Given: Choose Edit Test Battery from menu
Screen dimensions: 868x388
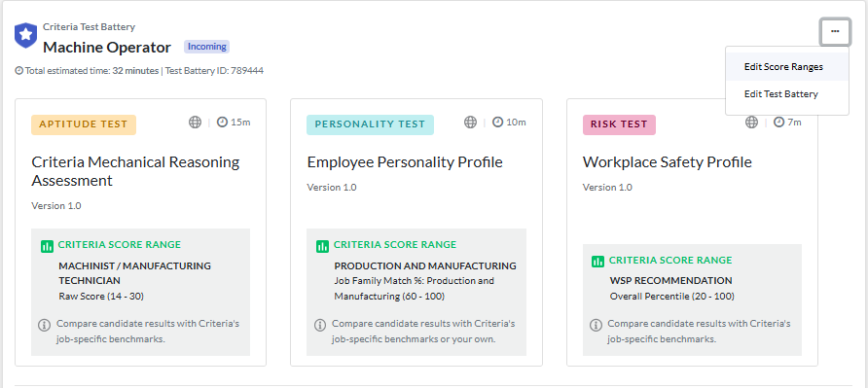Looking at the screenshot, I should tap(786, 94).
